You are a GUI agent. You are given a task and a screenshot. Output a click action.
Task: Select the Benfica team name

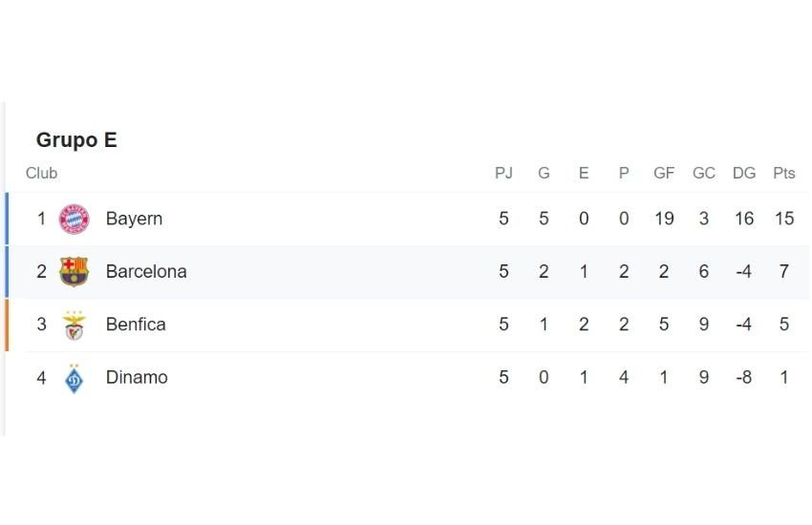coord(136,325)
